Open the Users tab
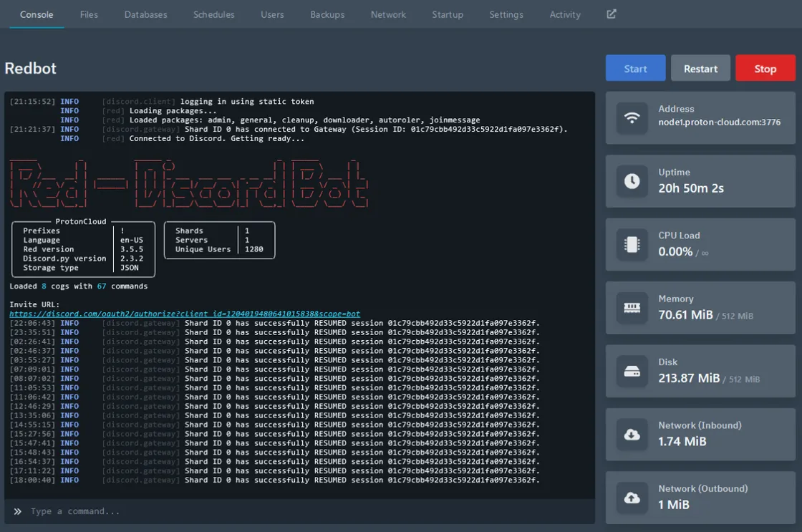Viewport: 802px width, 532px height. pos(272,15)
